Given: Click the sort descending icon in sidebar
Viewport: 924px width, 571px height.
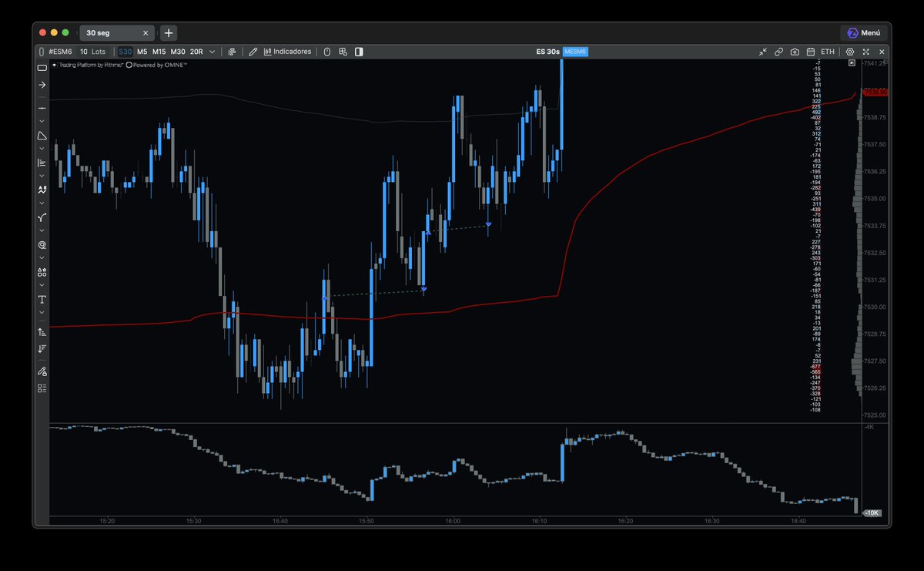Looking at the screenshot, I should coord(42,348).
